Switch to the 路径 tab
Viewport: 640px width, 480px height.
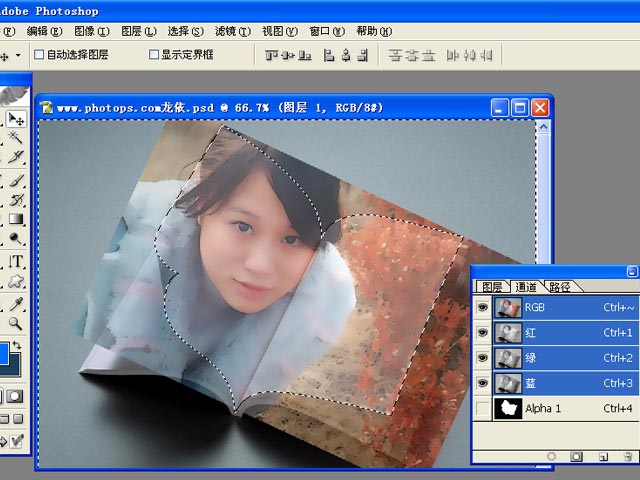tap(560, 287)
